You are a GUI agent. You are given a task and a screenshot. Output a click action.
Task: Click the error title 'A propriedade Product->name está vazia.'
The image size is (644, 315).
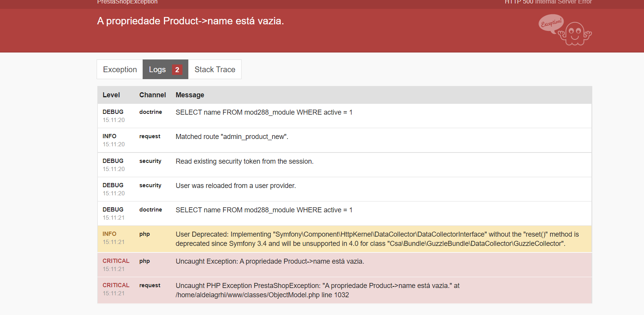point(190,21)
